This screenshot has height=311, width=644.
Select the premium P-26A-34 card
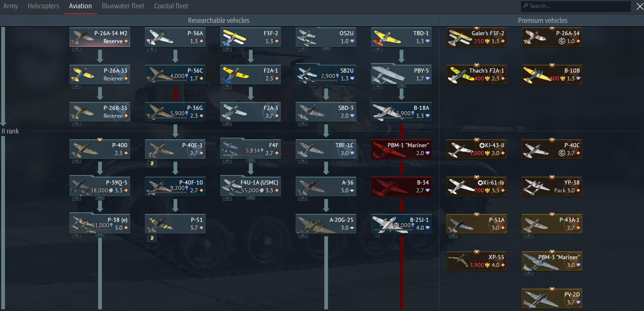(552, 37)
